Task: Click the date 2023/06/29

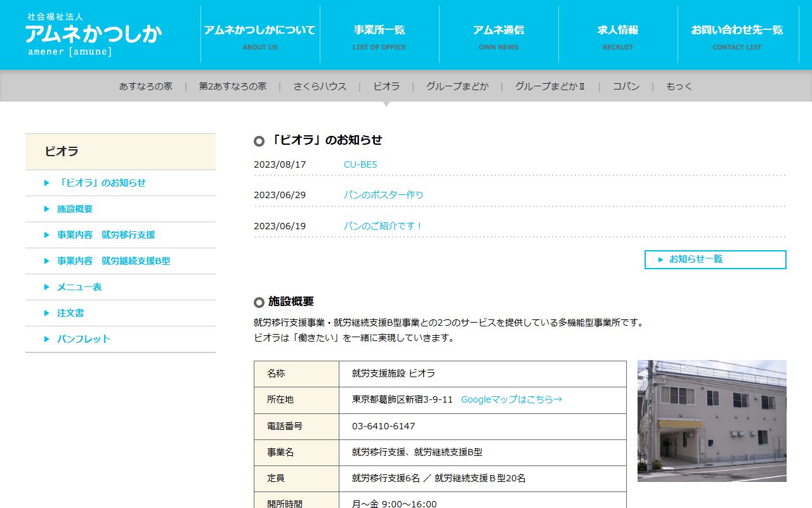Action: tap(280, 195)
